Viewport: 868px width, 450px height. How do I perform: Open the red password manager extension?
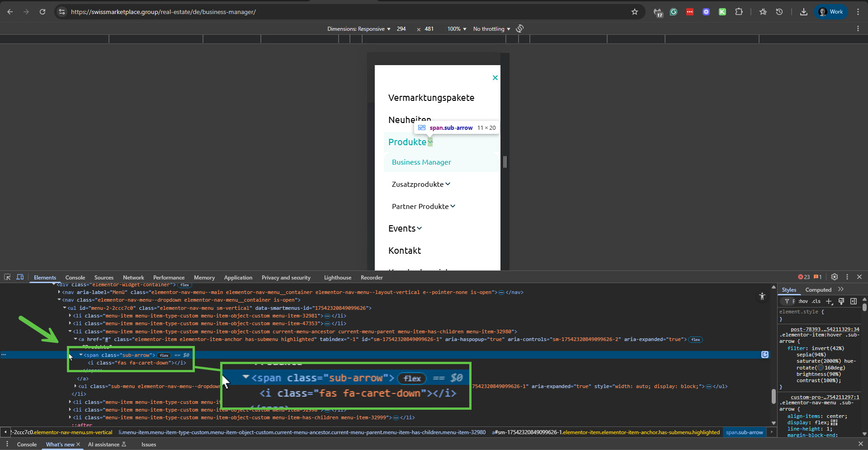click(690, 12)
